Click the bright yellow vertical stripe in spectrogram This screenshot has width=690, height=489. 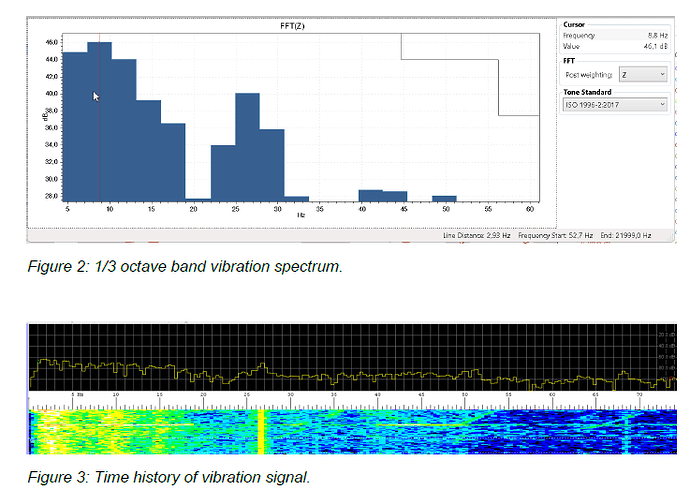coord(263,430)
